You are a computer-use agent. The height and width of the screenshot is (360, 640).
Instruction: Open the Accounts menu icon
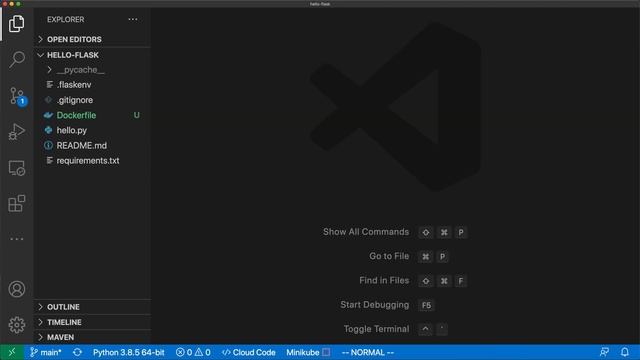[x=16, y=289]
